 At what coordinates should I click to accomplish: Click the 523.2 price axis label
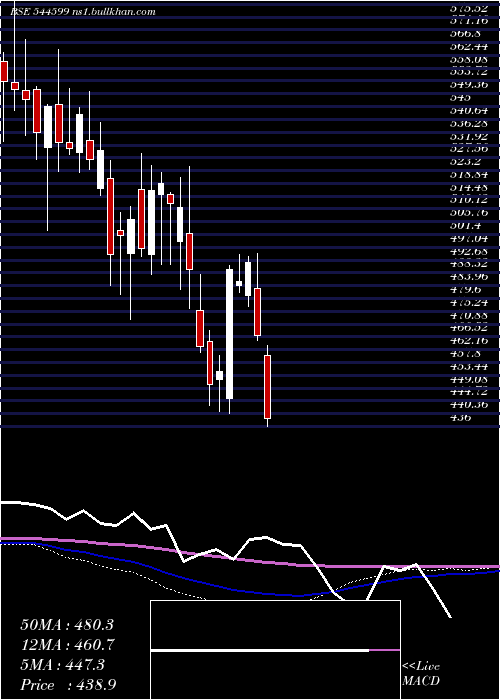(x=465, y=161)
